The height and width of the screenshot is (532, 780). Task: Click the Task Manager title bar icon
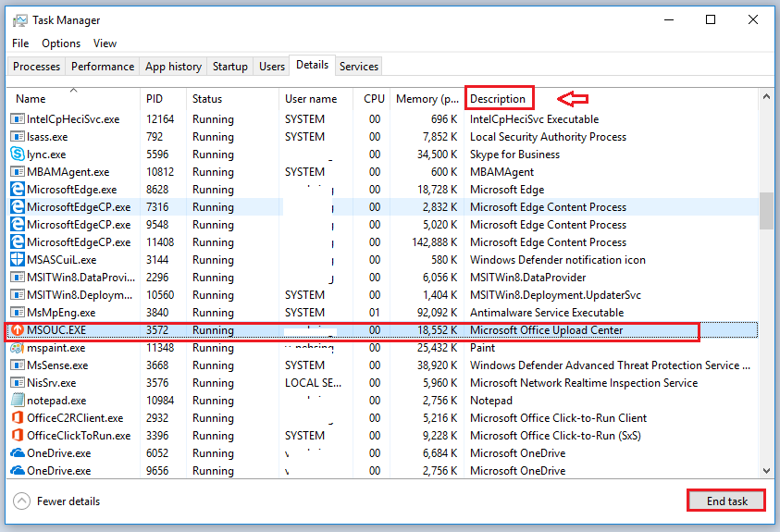(x=20, y=20)
